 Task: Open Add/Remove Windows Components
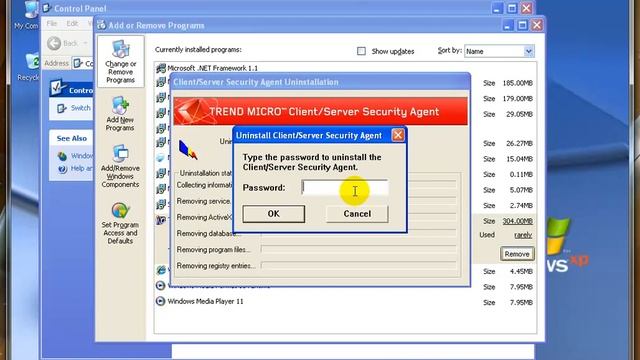[x=120, y=167]
